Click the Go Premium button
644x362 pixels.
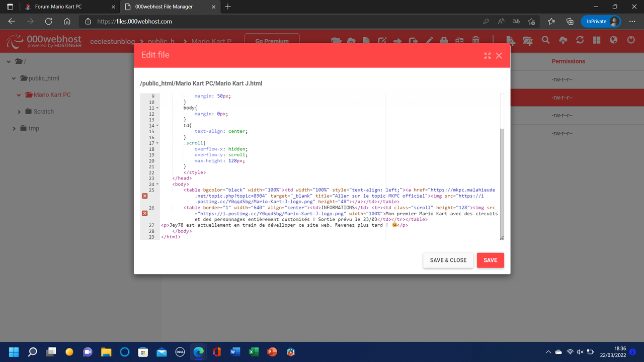point(272,41)
